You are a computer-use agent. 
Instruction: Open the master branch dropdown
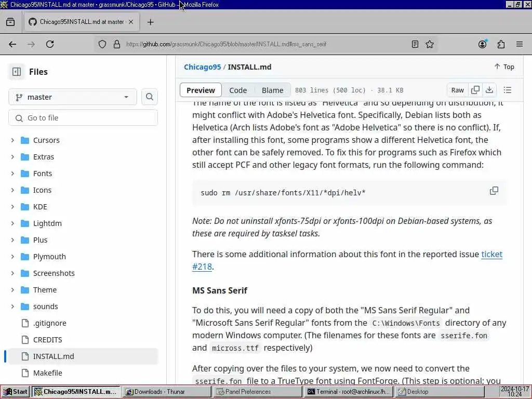click(x=73, y=97)
